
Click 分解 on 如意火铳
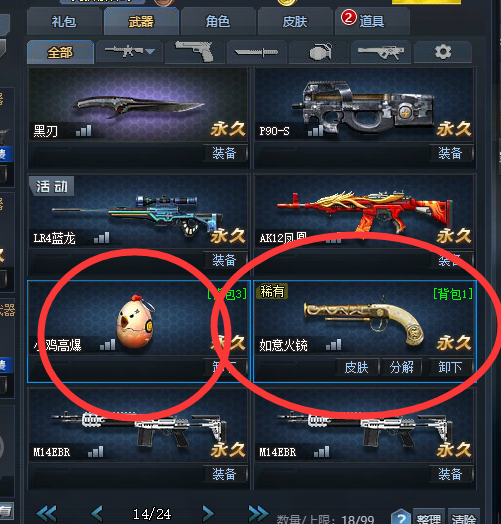pos(401,367)
